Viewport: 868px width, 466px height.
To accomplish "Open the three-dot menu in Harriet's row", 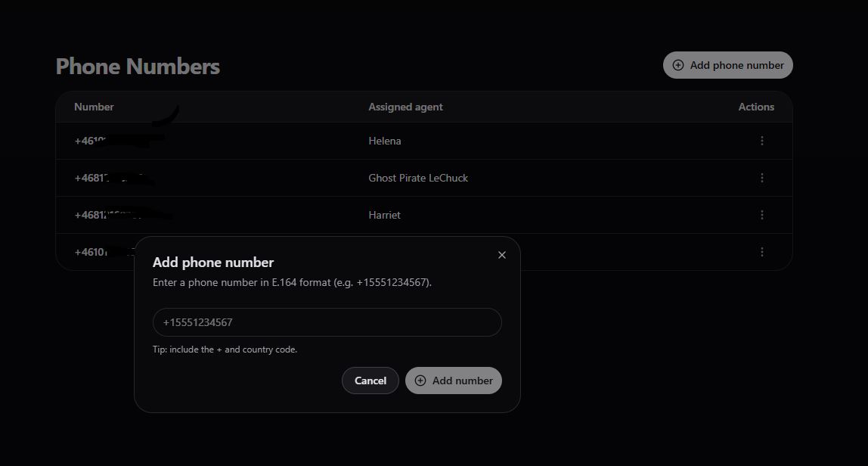I will [x=761, y=215].
